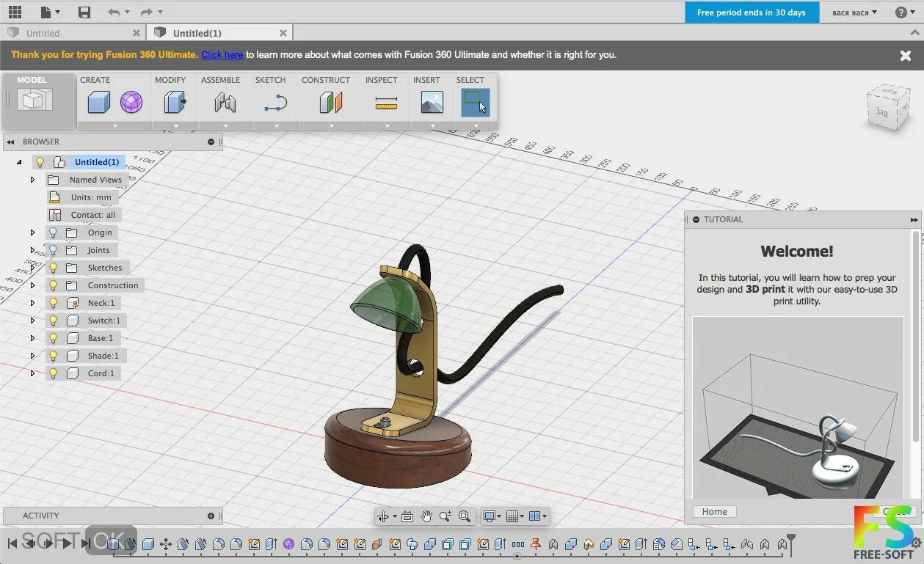Click the 3D print tutorial preview image
The image size is (924, 564).
tap(798, 408)
